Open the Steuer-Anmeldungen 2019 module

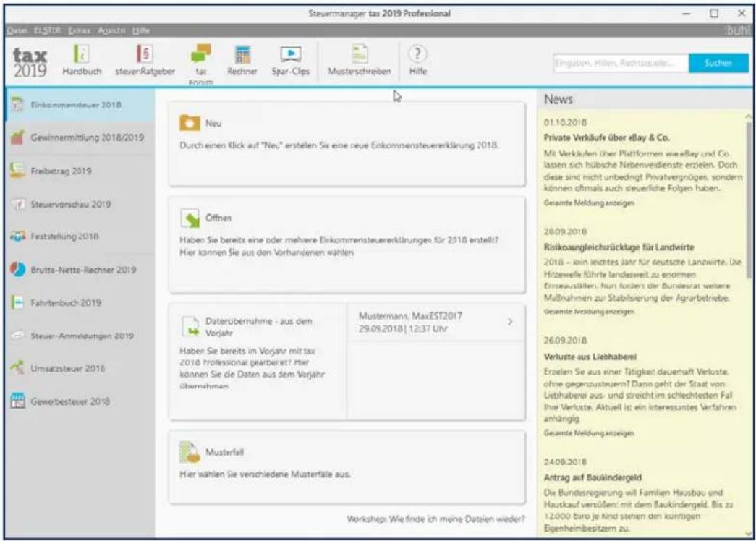coord(80,336)
